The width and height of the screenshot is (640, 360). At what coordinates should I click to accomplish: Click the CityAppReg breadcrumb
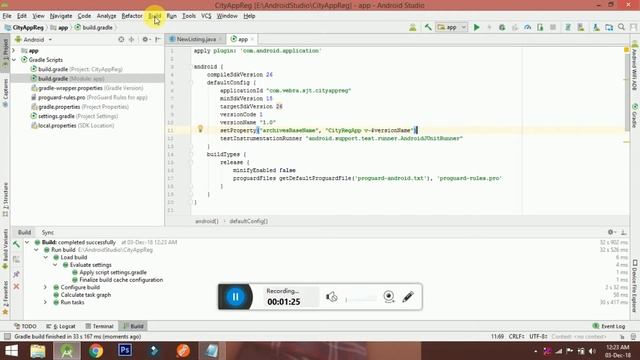pos(24,27)
